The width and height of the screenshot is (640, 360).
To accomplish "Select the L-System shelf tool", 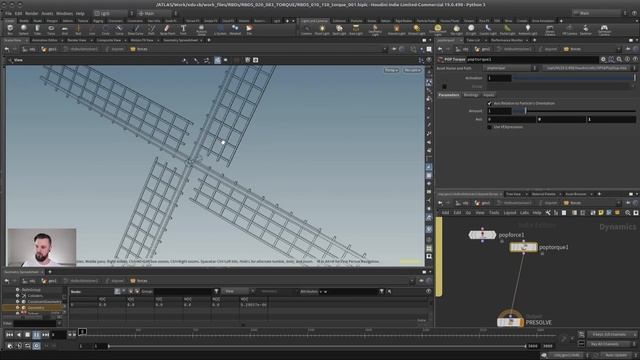I will pyautogui.click(x=220, y=29).
